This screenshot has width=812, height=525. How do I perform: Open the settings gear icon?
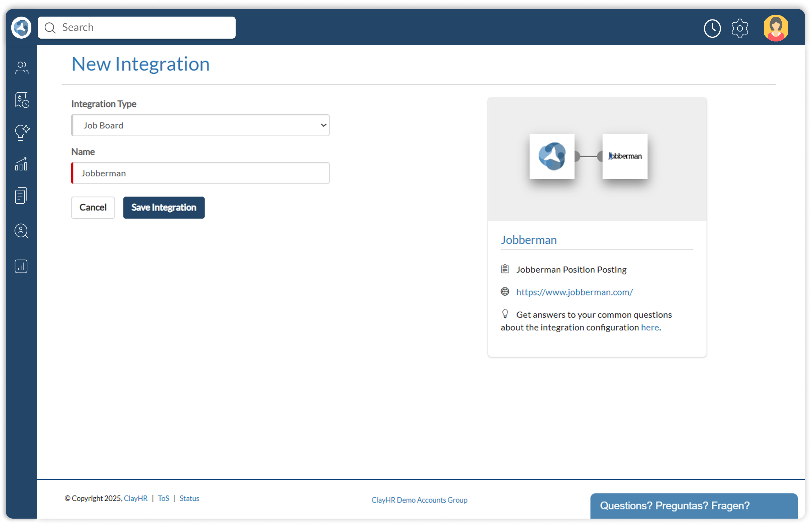739,28
